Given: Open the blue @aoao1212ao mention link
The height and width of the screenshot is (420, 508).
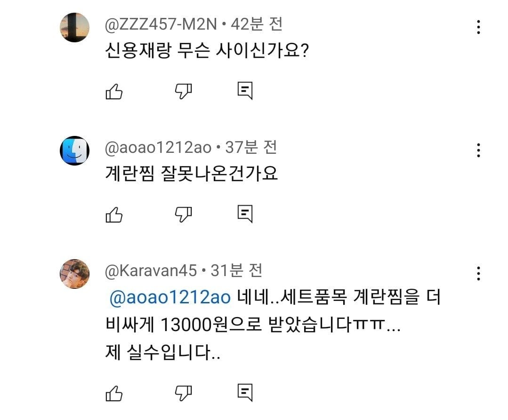Looking at the screenshot, I should pyautogui.click(x=169, y=299).
